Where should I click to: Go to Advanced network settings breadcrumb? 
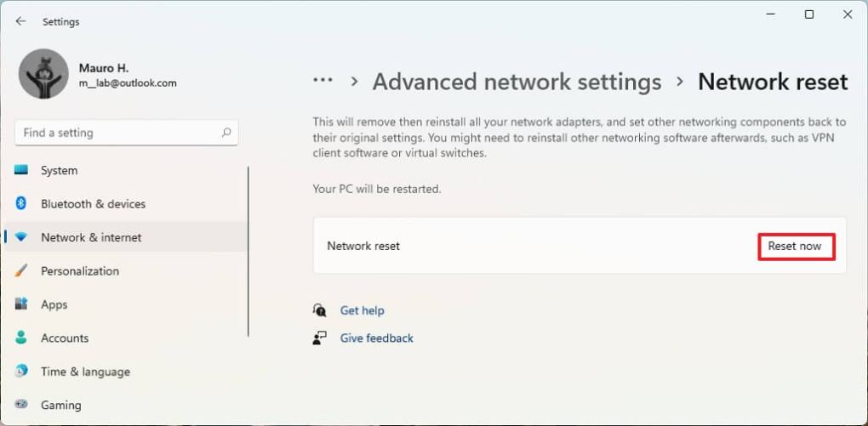(x=517, y=82)
